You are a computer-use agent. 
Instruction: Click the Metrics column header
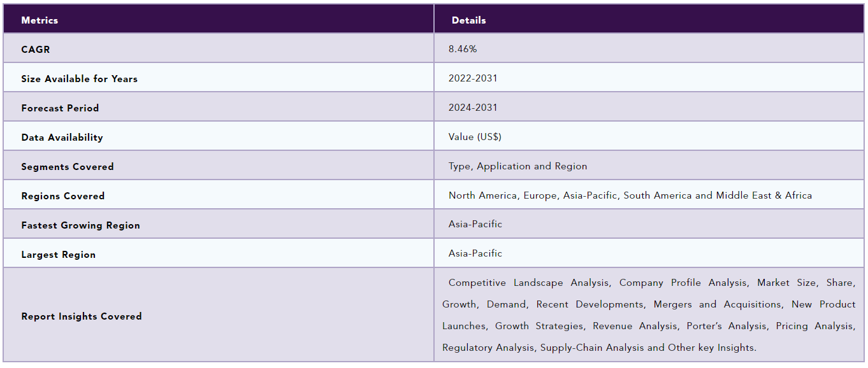[x=40, y=20]
